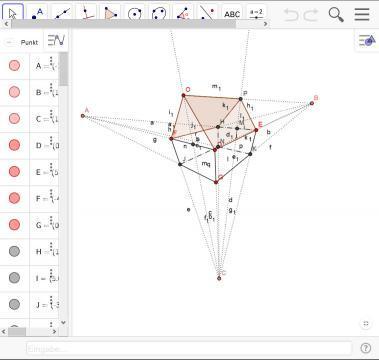Hide point D via its red circle
The height and width of the screenshot is (360, 379).
(x=14, y=145)
